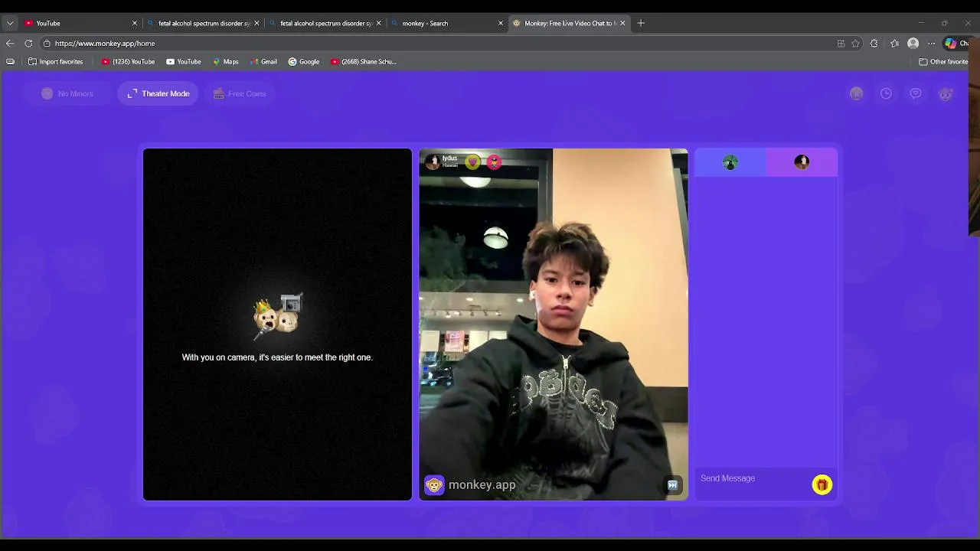Open a new browser tab
Screen dimensions: 980x551
click(x=641, y=23)
